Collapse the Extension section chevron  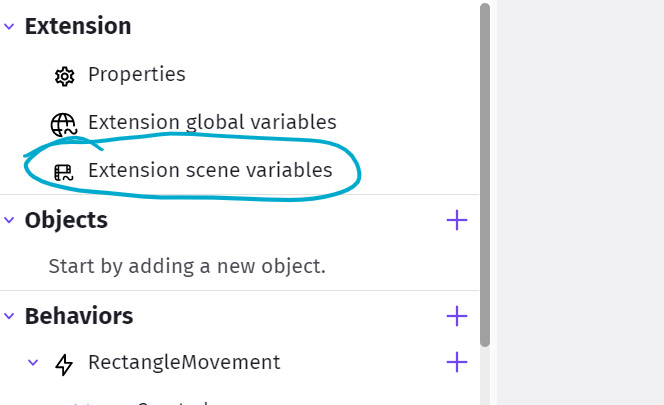coord(9,27)
